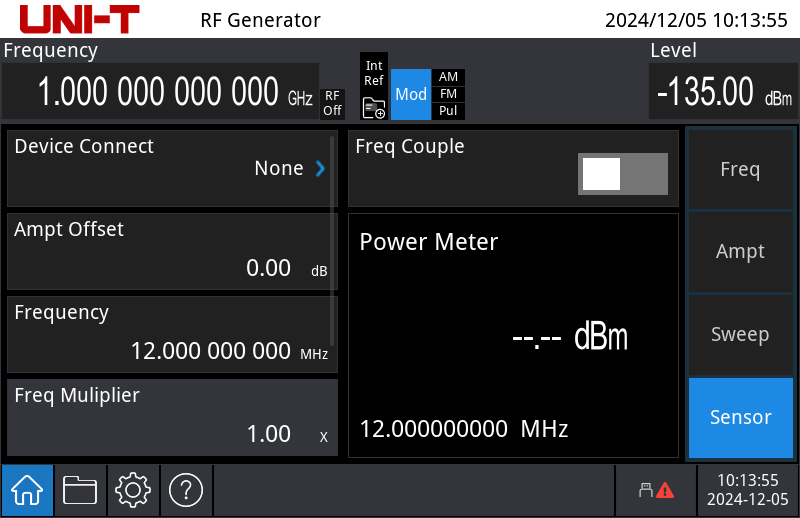Select the AM modulation indicator
The height and width of the screenshot is (518, 800).
(449, 77)
